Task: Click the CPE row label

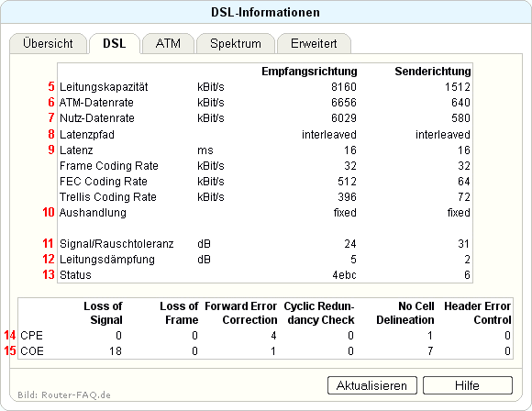Action: click(31, 336)
